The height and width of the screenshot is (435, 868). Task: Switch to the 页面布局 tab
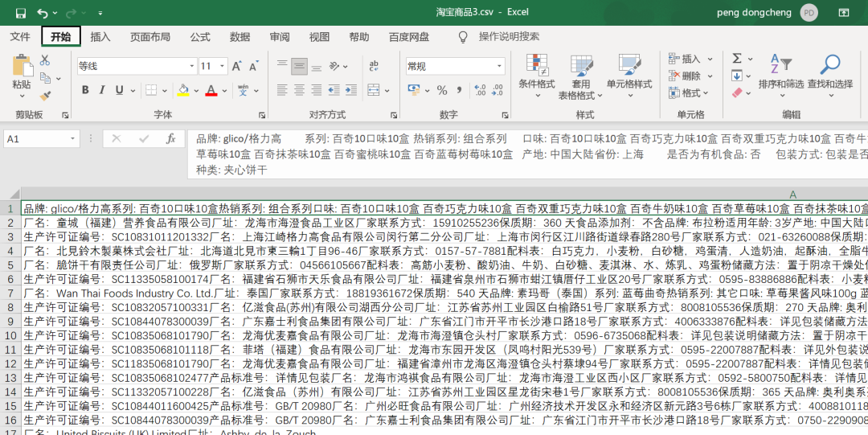click(150, 37)
